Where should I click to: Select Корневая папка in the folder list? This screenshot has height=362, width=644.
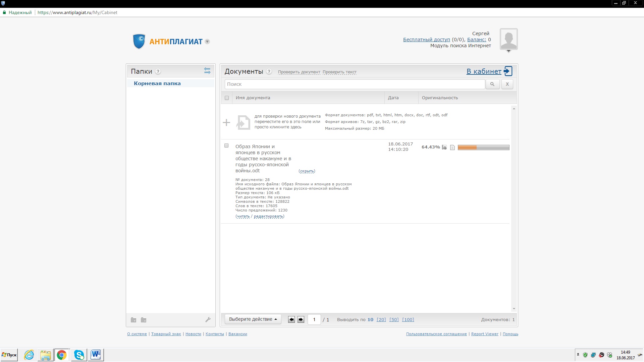click(157, 83)
